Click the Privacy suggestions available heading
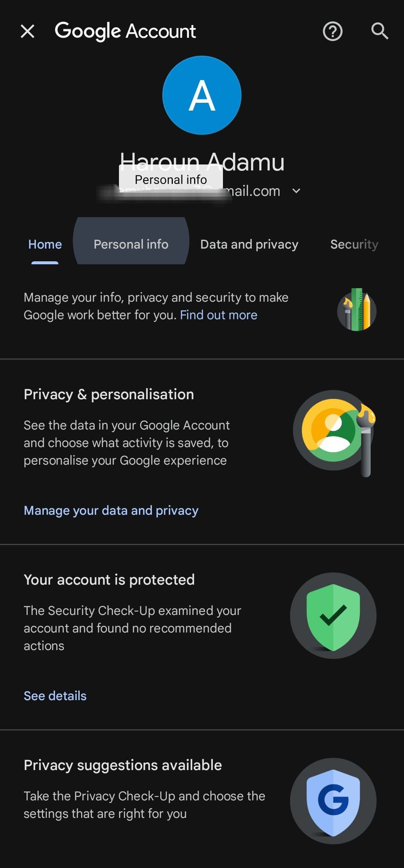This screenshot has width=404, height=868. coord(122,764)
